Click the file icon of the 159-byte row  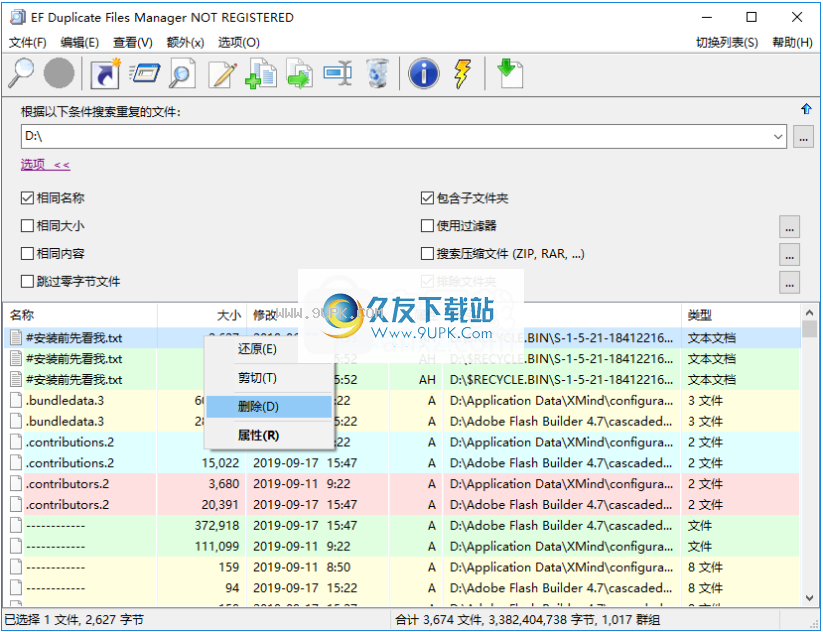tap(16, 567)
